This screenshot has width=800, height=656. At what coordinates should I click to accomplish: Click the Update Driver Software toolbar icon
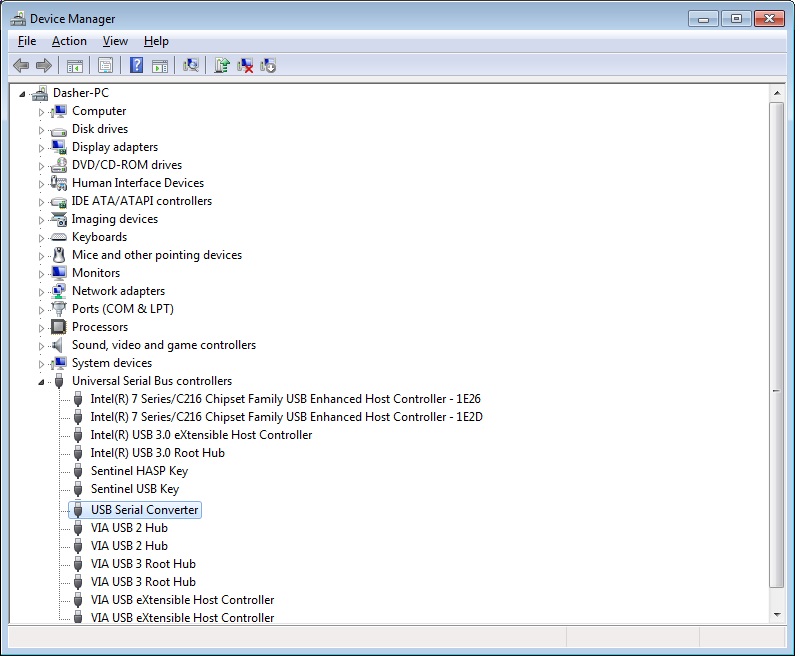click(x=221, y=65)
